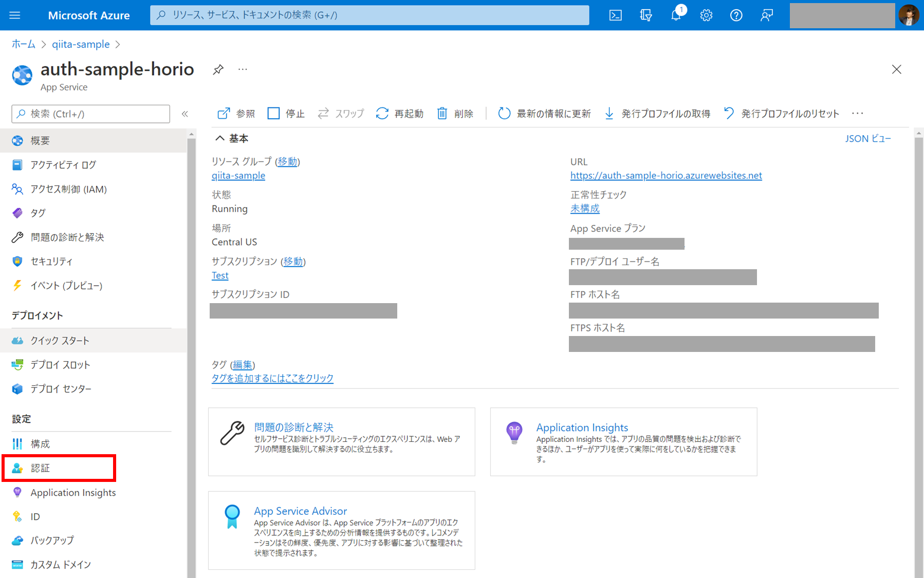This screenshot has height=578, width=924.
Task: Open the qiita-sample resource group link
Action: 238,176
